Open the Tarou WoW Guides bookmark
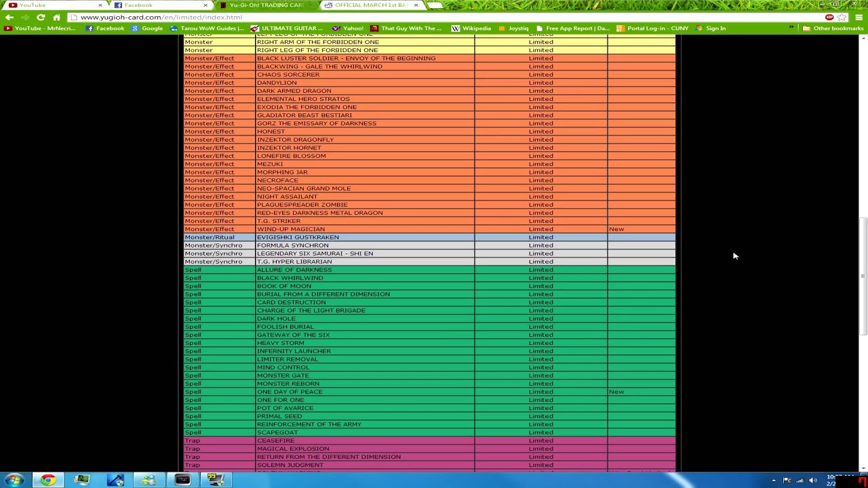 [207, 28]
